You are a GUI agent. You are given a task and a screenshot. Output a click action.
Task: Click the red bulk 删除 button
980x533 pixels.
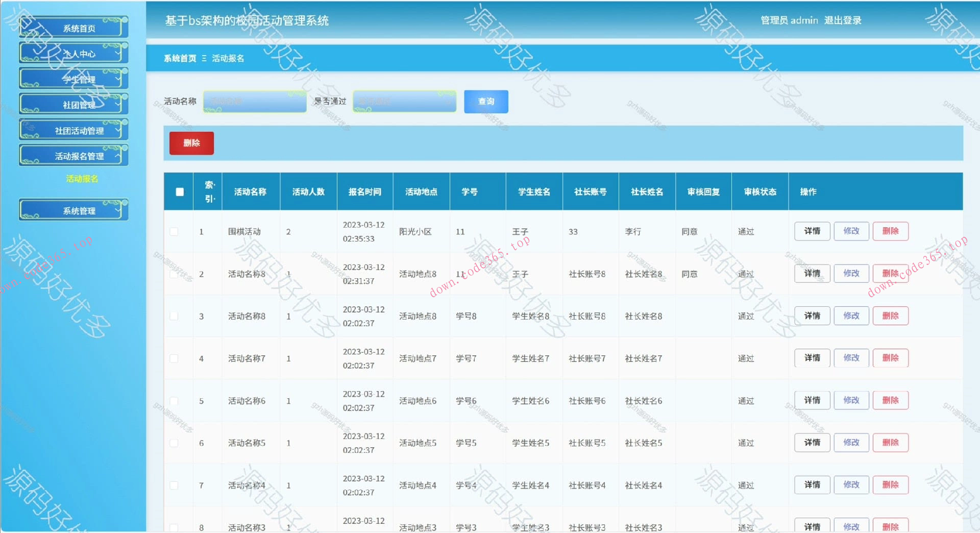pos(191,143)
